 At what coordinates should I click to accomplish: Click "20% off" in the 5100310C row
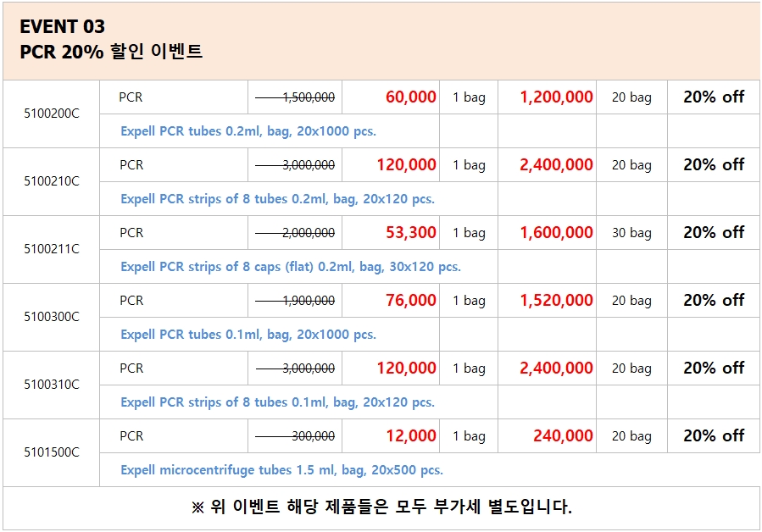coord(714,369)
